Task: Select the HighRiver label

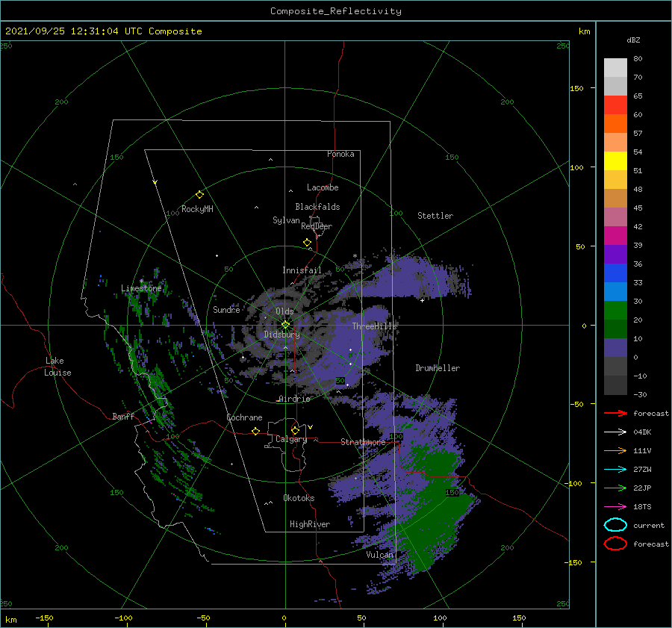Action: coord(309,524)
